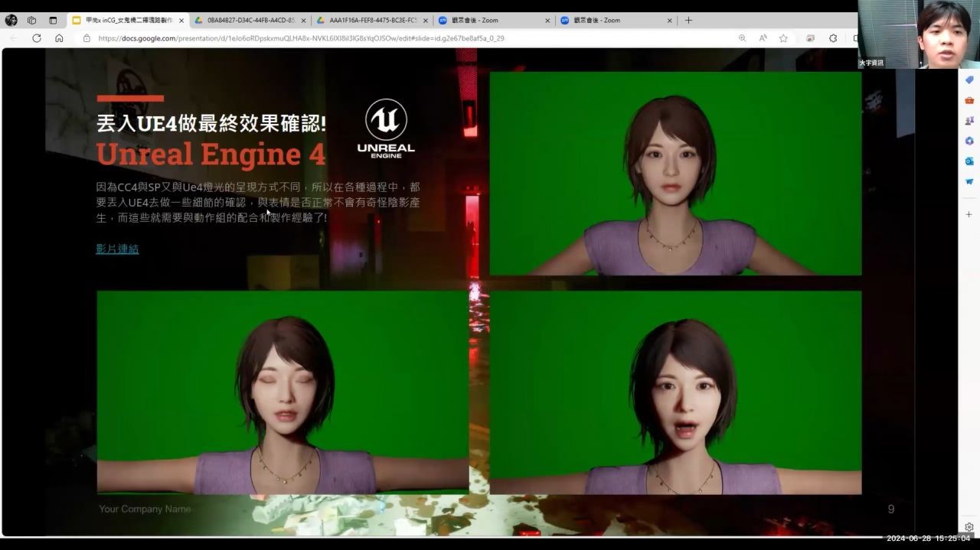This screenshot has width=980, height=550.
Task: Open the Games chess icon in sidebar
Action: point(969,121)
